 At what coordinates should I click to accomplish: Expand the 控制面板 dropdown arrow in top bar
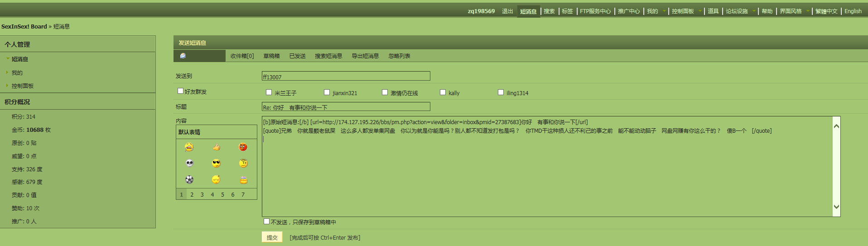[x=700, y=11]
